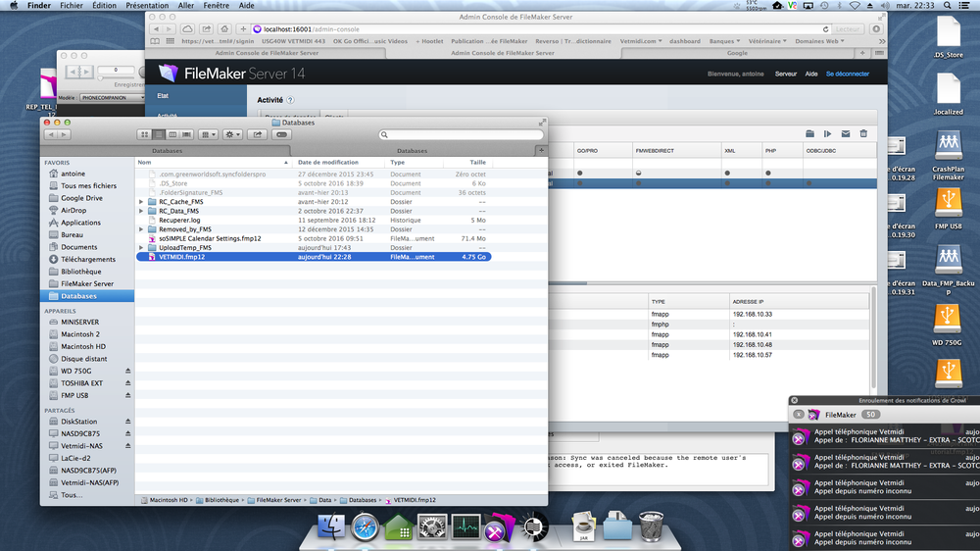This screenshot has width=980, height=551.
Task: Switch Finder to column view
Action: click(x=172, y=134)
